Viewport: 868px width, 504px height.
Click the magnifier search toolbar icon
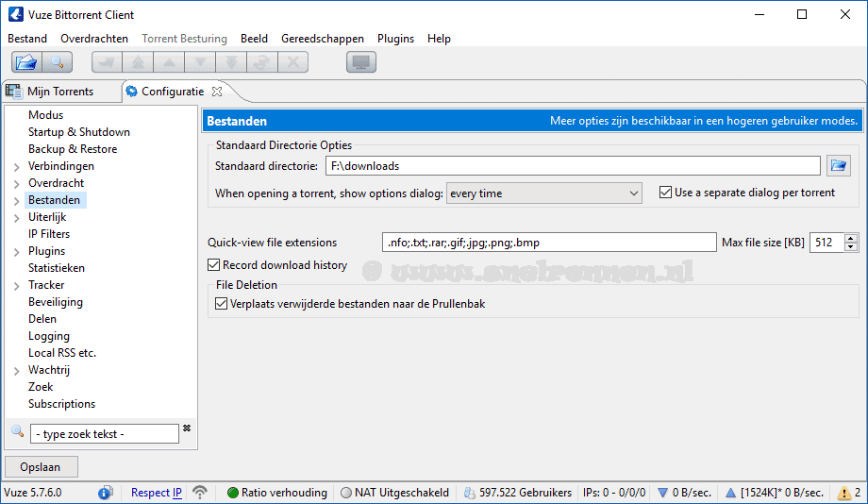coord(57,62)
